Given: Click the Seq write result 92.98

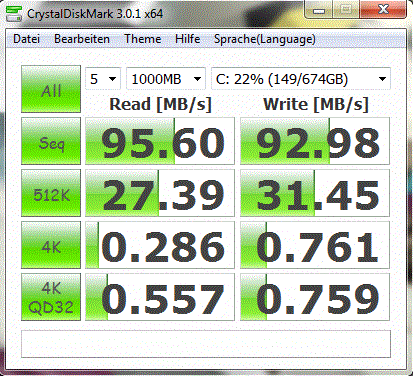Looking at the screenshot, I should pyautogui.click(x=315, y=141).
